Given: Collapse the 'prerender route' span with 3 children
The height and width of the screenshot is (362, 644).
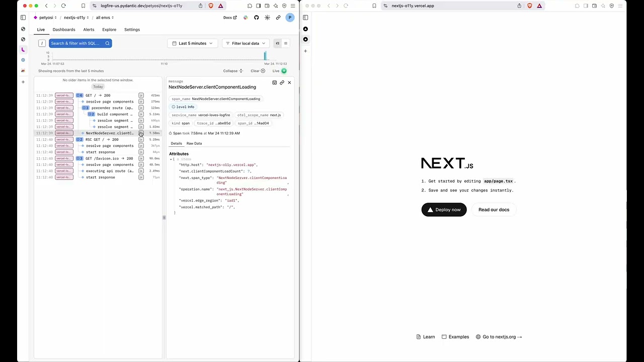Looking at the screenshot, I should pyautogui.click(x=86, y=108).
